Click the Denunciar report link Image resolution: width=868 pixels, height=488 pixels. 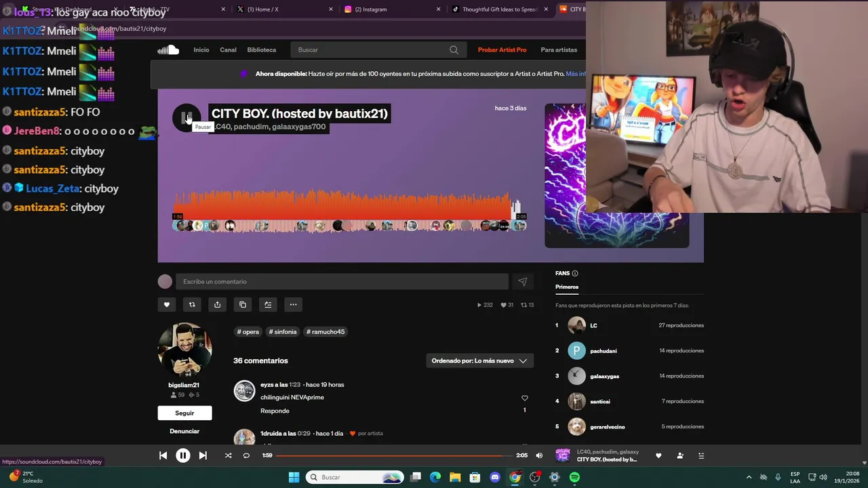tap(184, 431)
